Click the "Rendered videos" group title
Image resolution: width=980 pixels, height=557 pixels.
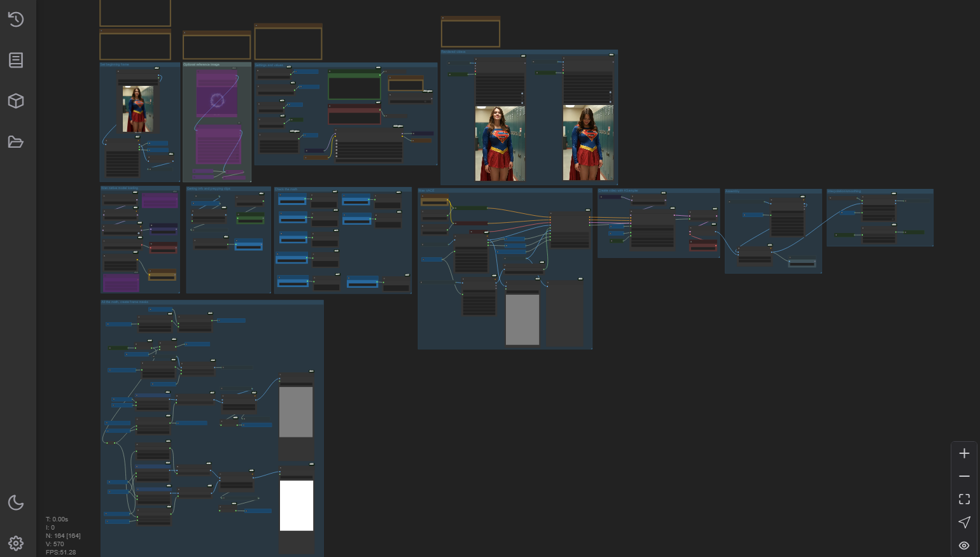click(454, 52)
